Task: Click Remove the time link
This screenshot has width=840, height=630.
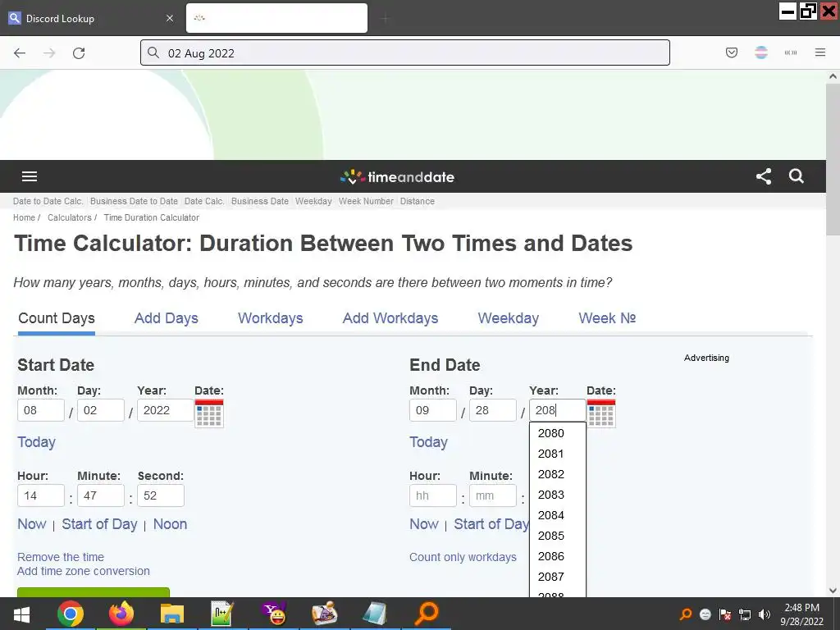Action: [61, 557]
